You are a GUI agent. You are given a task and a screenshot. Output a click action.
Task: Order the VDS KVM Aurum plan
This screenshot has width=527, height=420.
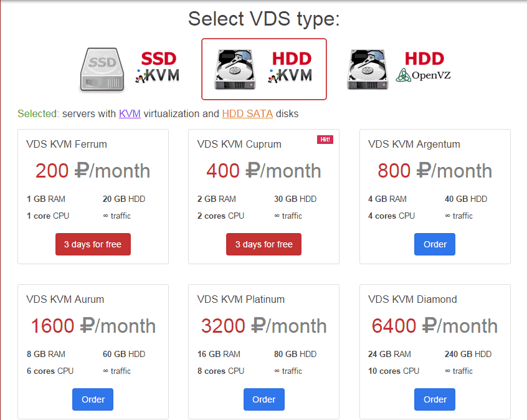click(x=93, y=399)
